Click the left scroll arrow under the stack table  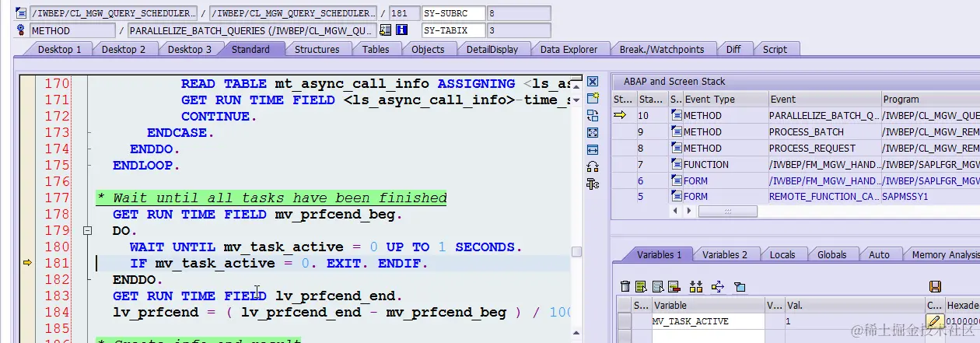674,212
